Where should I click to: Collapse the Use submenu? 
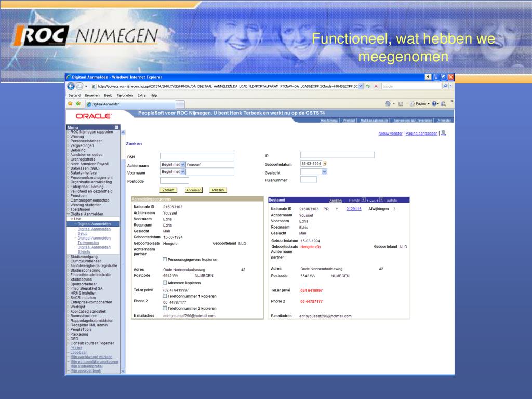click(72, 219)
